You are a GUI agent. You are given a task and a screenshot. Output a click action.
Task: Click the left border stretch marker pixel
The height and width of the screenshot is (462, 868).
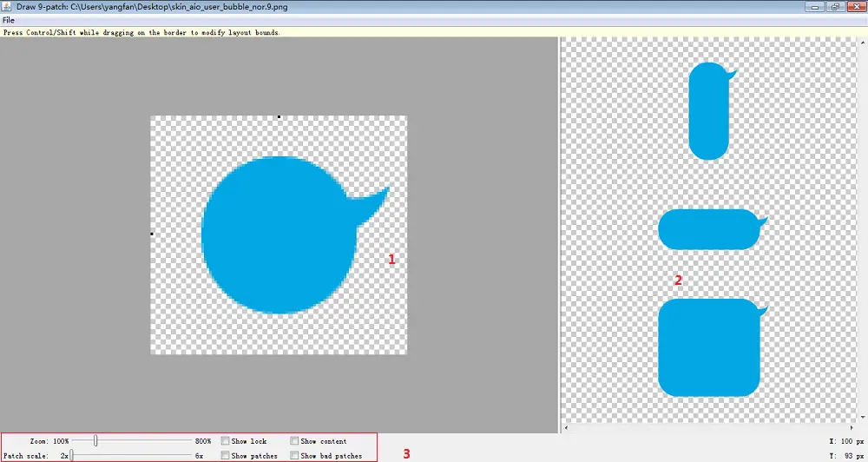152,234
